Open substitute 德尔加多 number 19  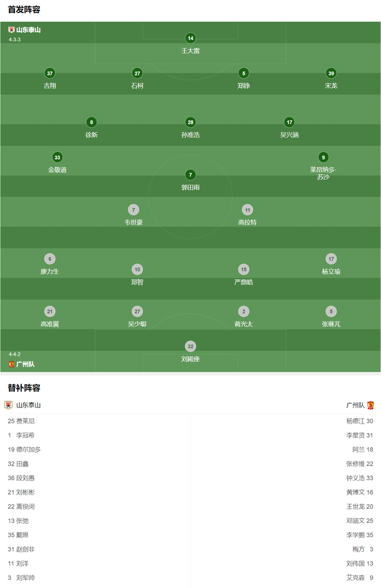tap(24, 450)
